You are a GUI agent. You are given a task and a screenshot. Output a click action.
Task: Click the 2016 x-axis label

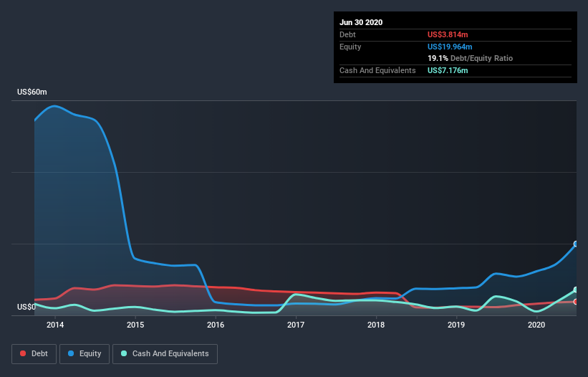216,325
